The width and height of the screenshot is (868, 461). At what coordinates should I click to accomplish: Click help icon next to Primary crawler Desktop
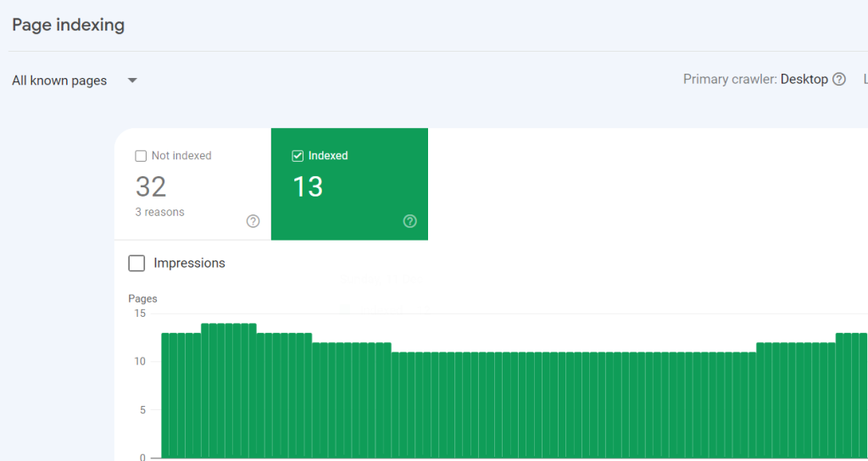839,80
